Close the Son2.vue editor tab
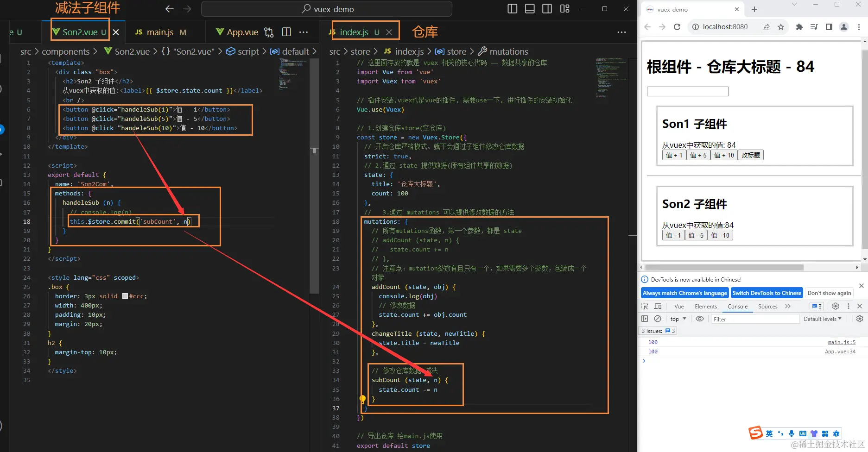 click(116, 32)
